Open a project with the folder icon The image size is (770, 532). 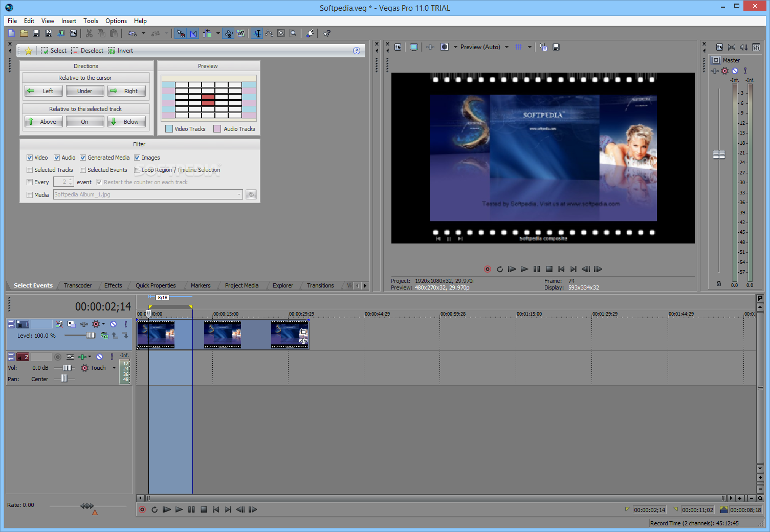click(24, 33)
